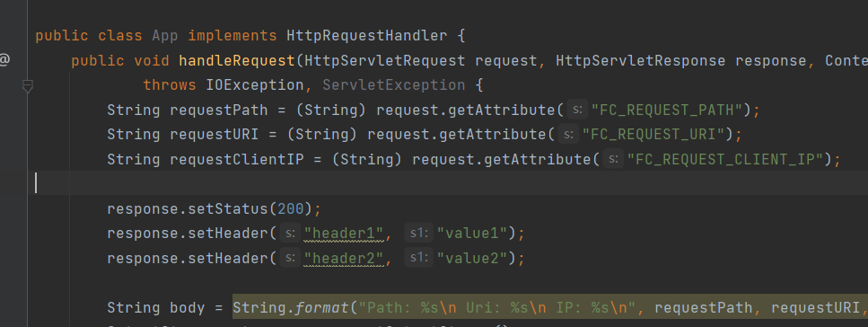The image size is (868, 327).
Task: Click the "FC_REQUEST_URI" string literal
Action: coord(653,134)
